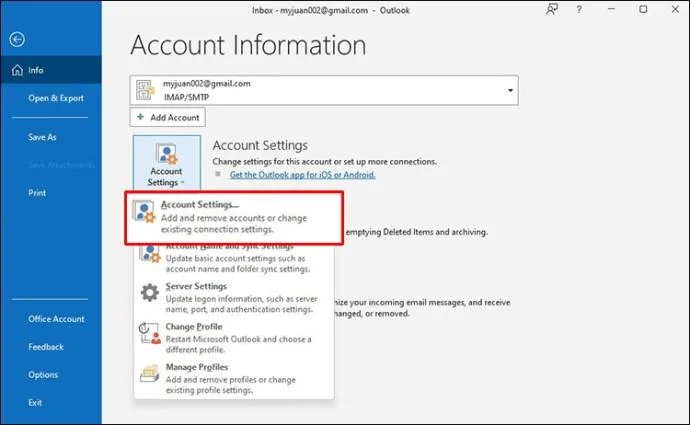Click 'Change settings for this account' description
The width and height of the screenshot is (690, 425).
click(325, 161)
